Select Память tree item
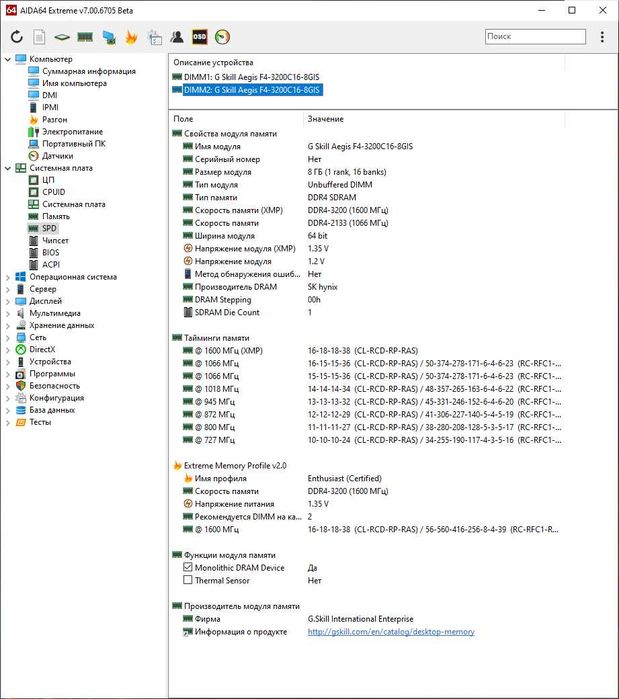The height and width of the screenshot is (699, 619). point(56,216)
